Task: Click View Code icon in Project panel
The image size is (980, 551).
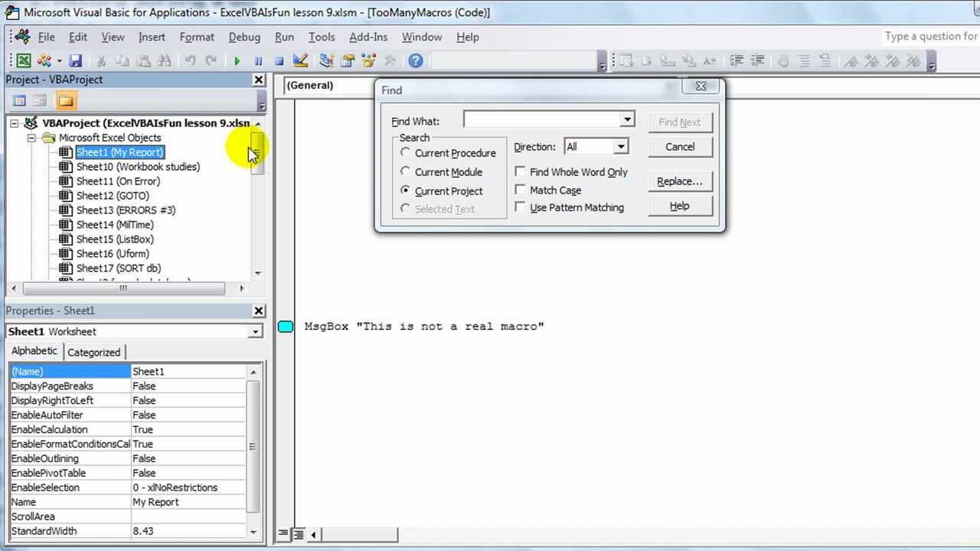Action: tap(20, 100)
